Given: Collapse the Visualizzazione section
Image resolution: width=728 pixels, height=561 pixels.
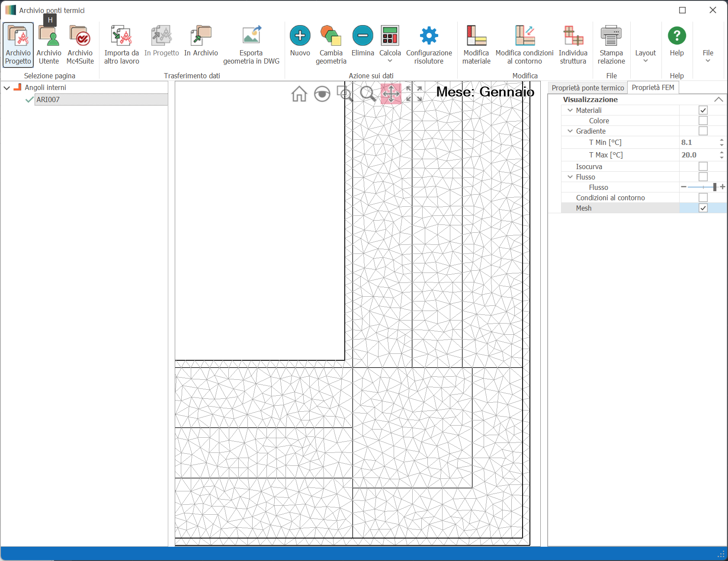Looking at the screenshot, I should [x=718, y=99].
